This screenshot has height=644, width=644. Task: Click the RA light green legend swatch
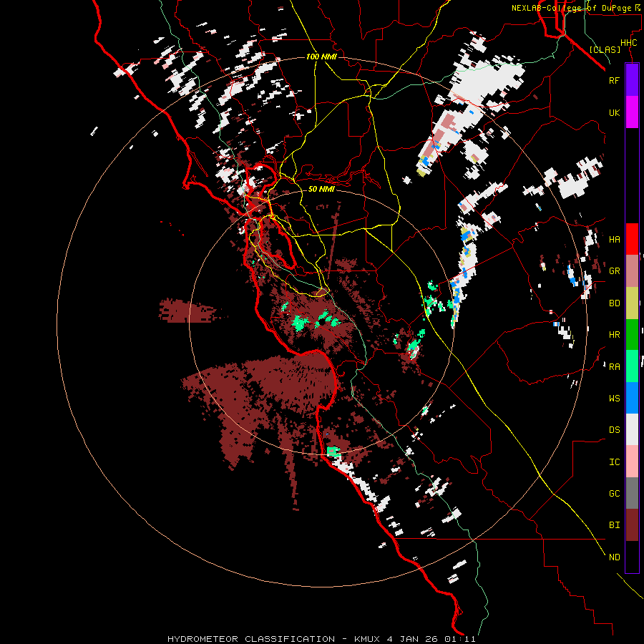click(x=632, y=366)
